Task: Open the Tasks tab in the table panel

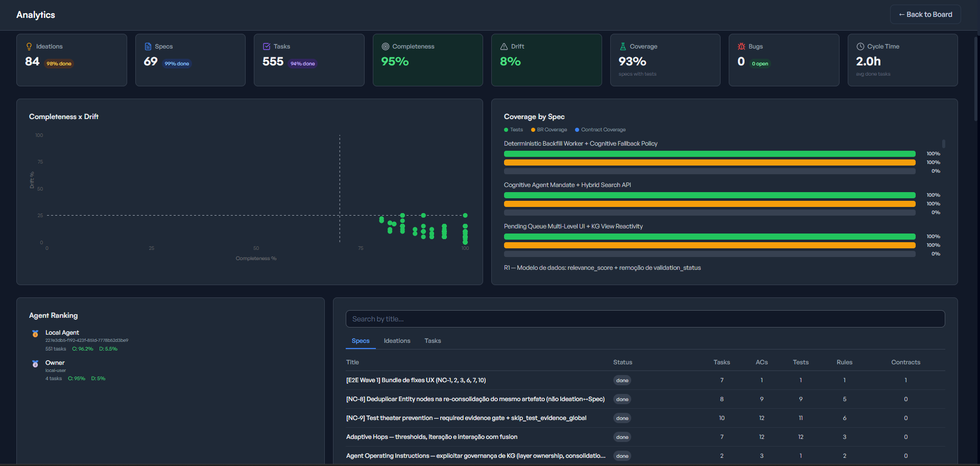Action: point(433,341)
